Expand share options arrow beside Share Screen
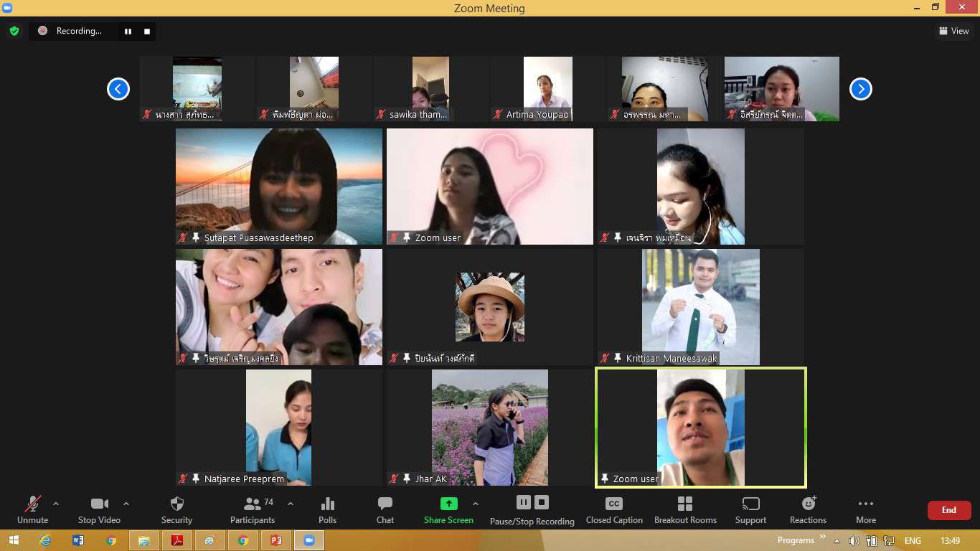 [x=475, y=504]
